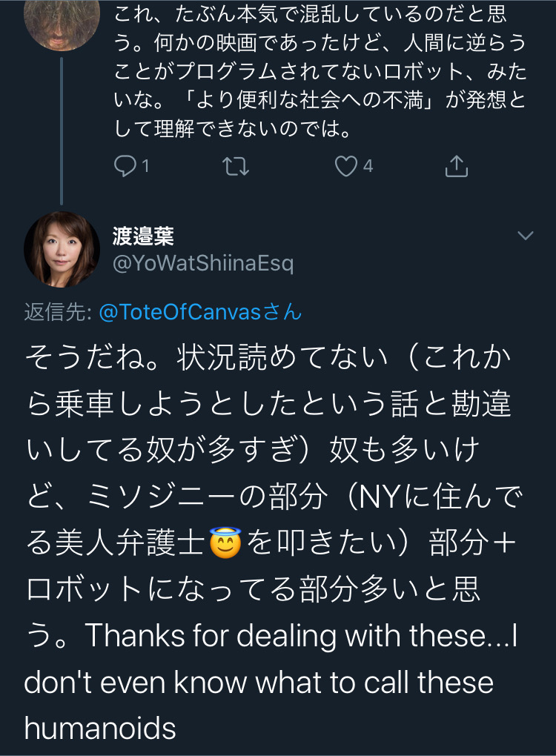Like the tweet with the heart icon

(x=345, y=168)
